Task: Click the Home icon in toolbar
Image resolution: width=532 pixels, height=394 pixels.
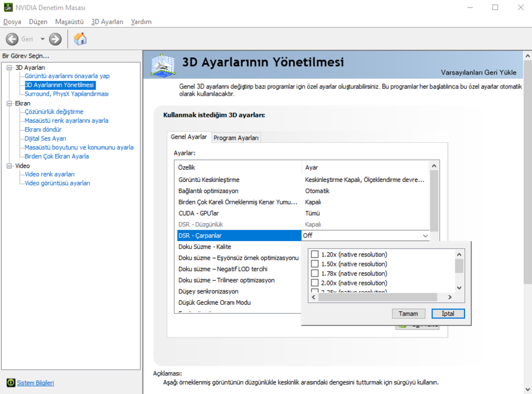Action: click(80, 39)
